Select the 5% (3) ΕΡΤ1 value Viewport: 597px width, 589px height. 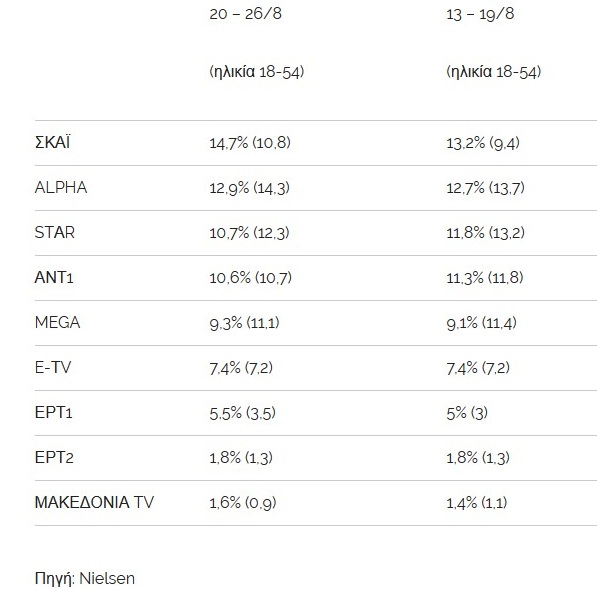(467, 413)
